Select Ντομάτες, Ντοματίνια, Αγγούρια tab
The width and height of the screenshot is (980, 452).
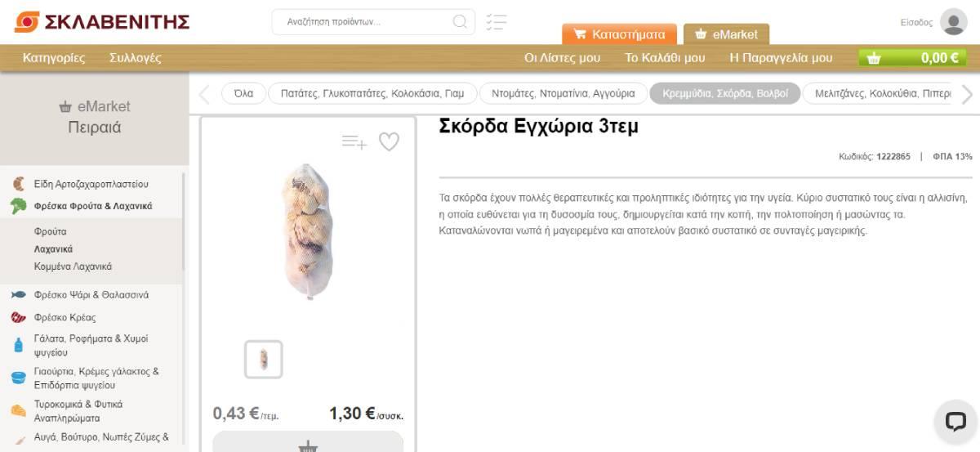tap(563, 93)
